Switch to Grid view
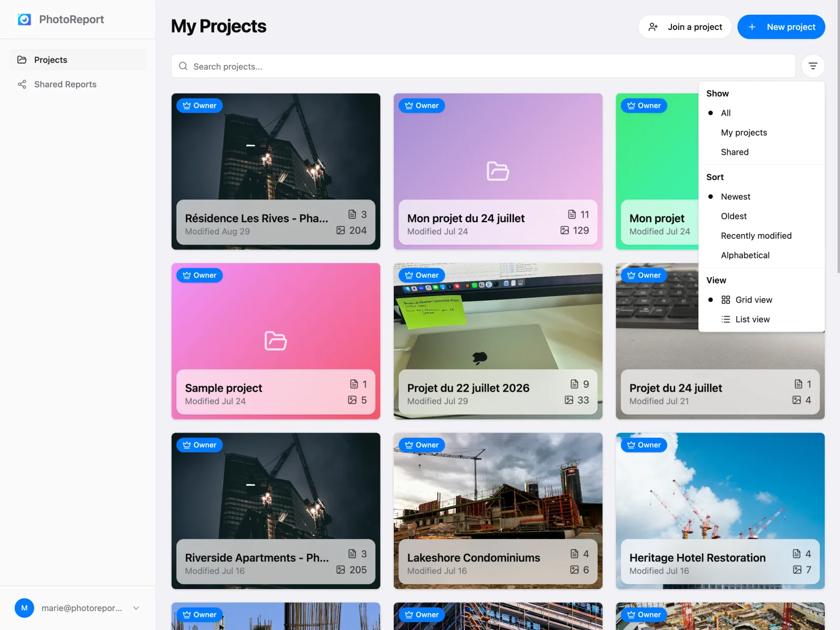The image size is (840, 630). coord(762,300)
